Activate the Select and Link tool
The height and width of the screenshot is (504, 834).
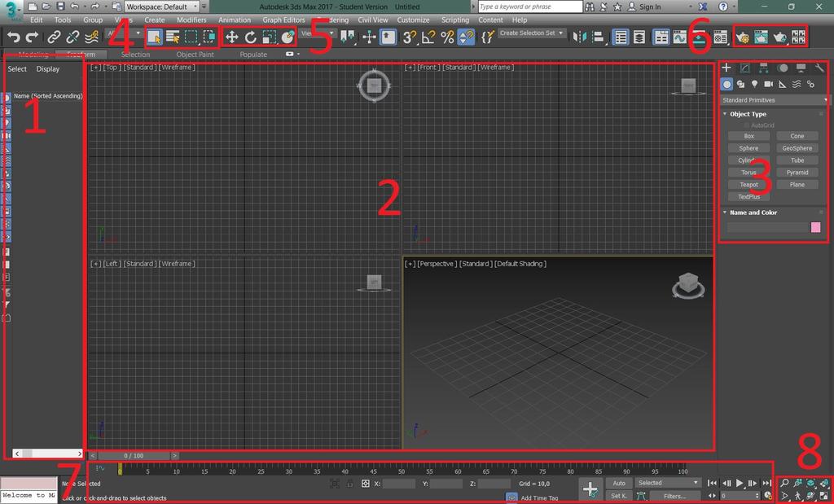pos(55,37)
